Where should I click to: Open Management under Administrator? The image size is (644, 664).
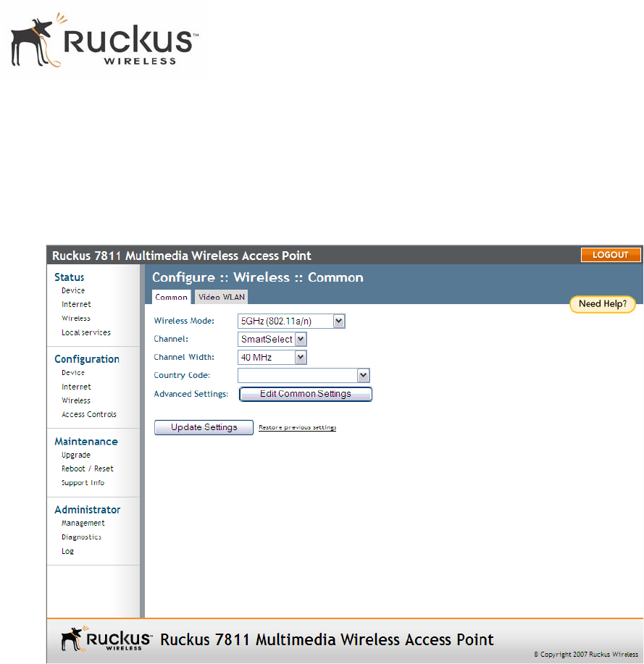[83, 524]
